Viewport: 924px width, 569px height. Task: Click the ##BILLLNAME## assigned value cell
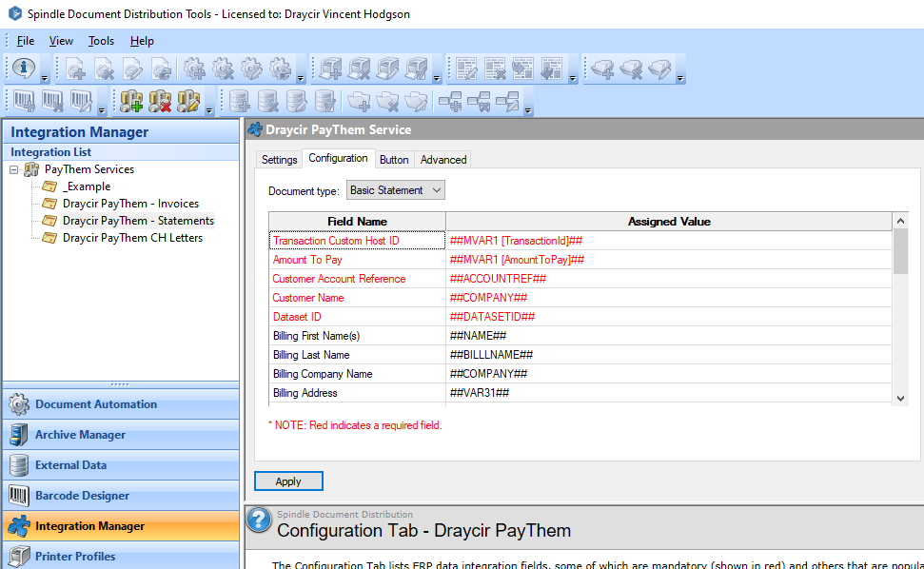click(x=669, y=355)
